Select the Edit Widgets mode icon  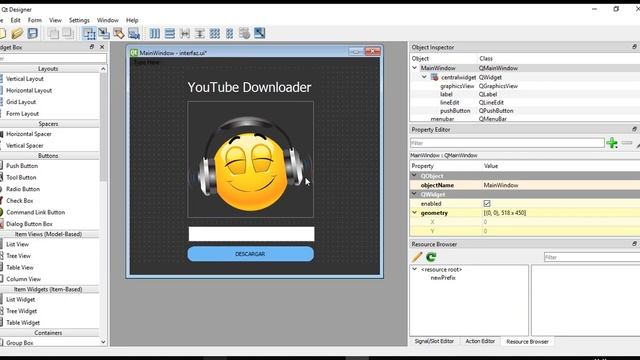click(89, 33)
